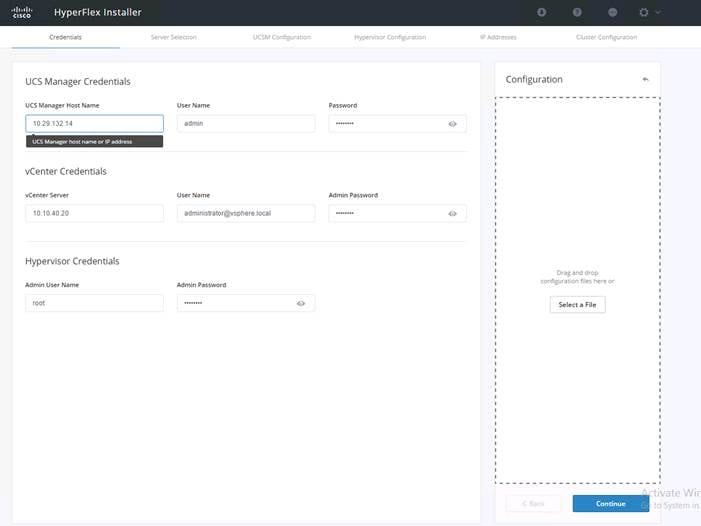Click the 'UCS Manager Credentials' heading
This screenshot has width=701, height=526.
[78, 81]
